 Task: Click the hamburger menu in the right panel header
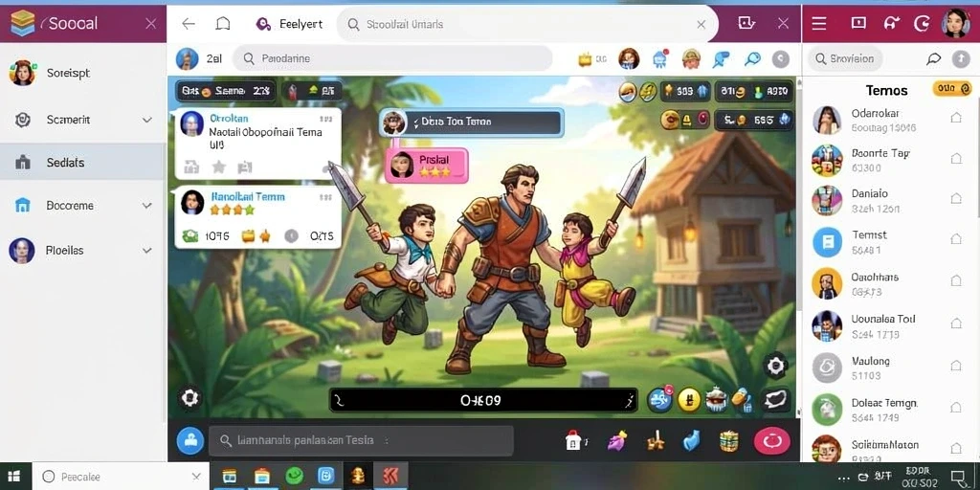(x=819, y=24)
